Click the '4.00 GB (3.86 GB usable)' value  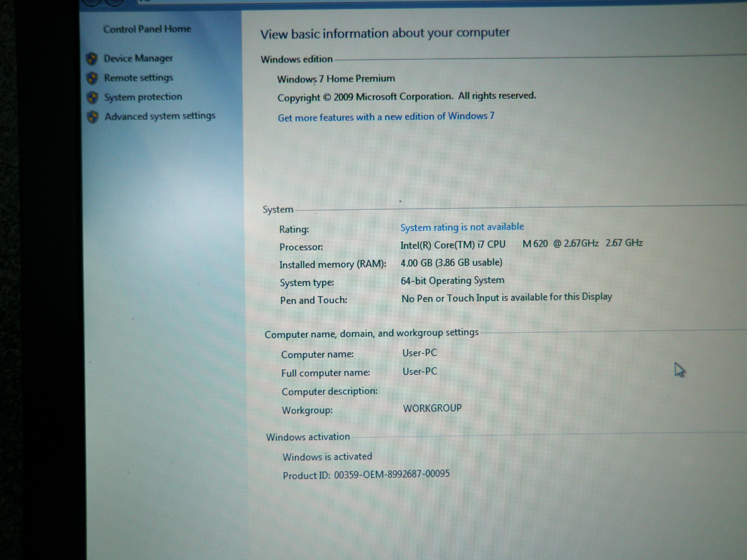pyautogui.click(x=451, y=263)
